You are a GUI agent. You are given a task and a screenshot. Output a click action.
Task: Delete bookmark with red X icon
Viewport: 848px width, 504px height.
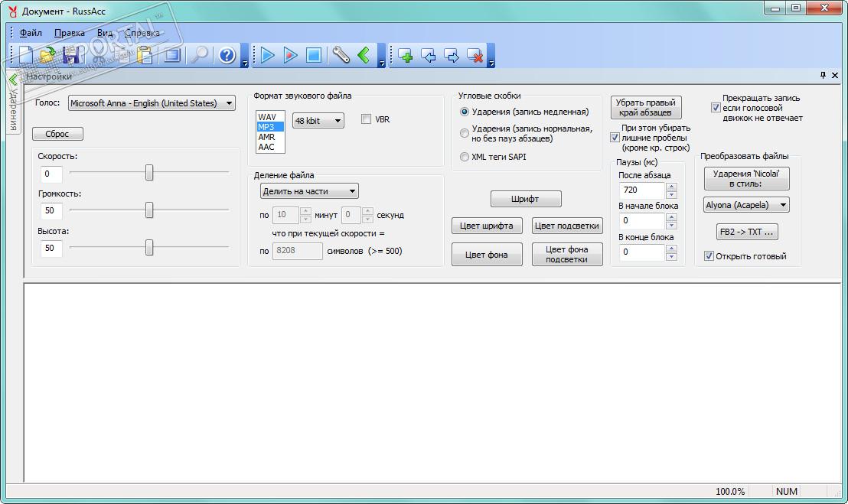tap(475, 56)
